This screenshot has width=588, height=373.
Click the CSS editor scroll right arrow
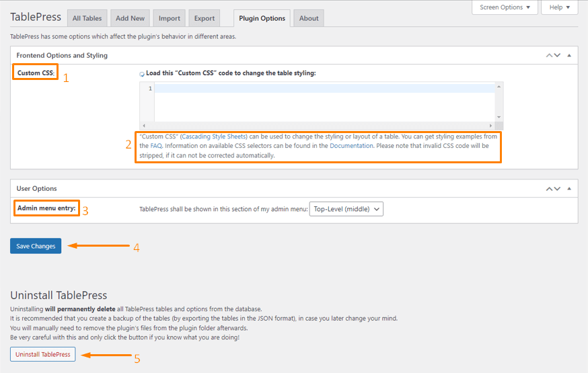[490, 126]
